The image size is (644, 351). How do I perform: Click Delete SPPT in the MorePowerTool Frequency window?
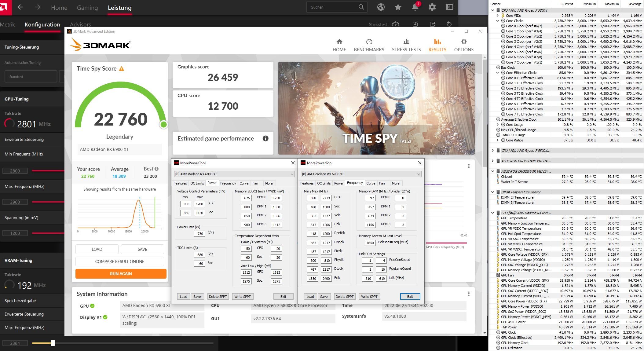click(344, 297)
